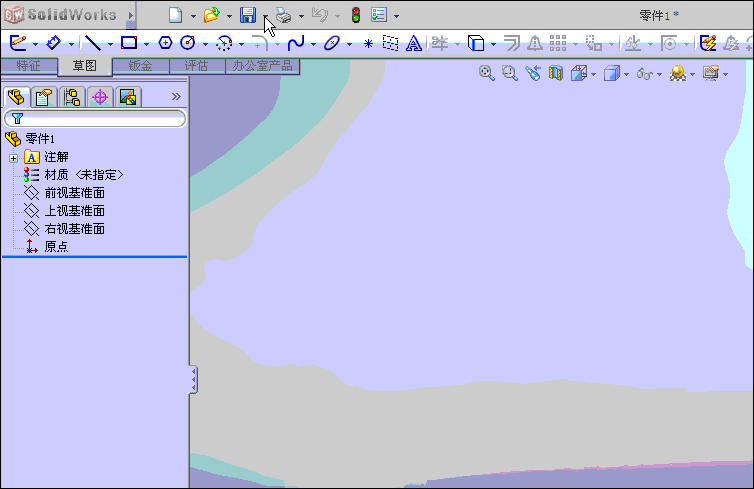
Task: Select the sketch Text tool
Action: (x=414, y=43)
